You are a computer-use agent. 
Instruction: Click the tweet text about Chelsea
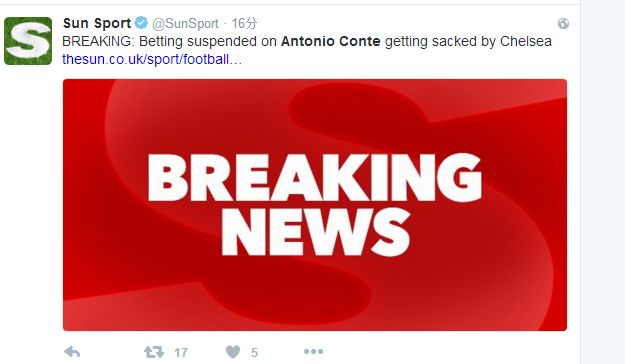click(307, 41)
